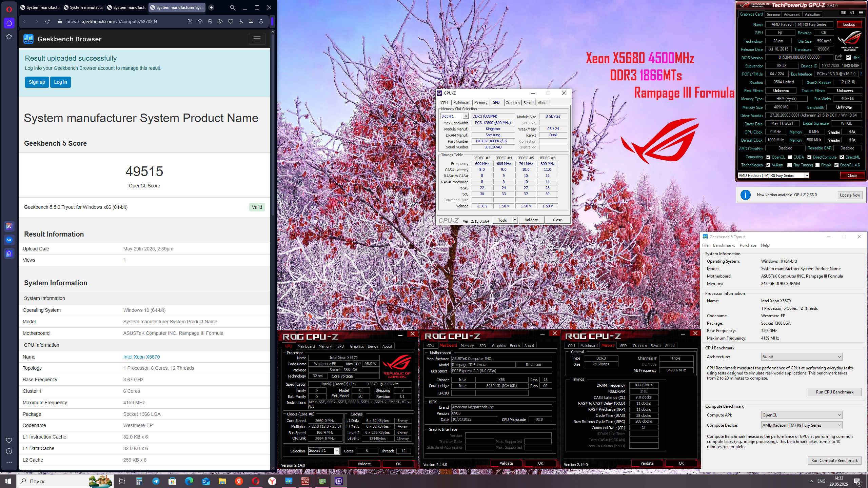Click the search tabs magnifier icon in Opera
This screenshot has width=868, height=488.
coord(233,7)
